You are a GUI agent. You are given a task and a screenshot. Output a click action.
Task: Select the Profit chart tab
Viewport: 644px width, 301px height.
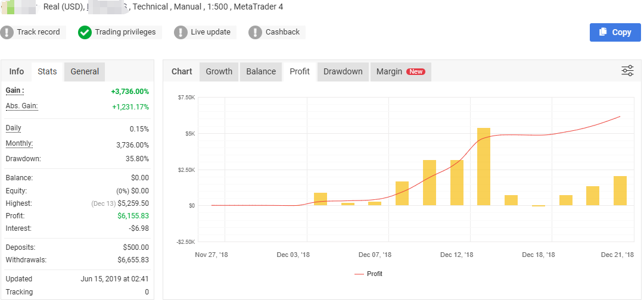click(x=300, y=71)
